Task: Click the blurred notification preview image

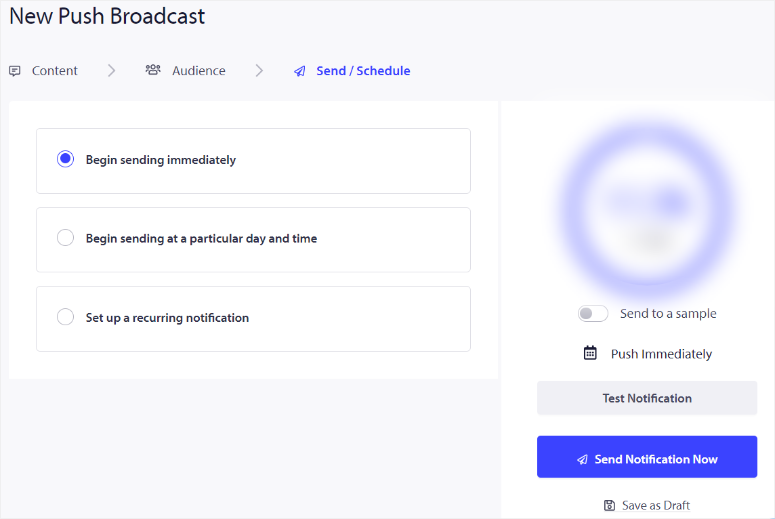Action: 647,208
